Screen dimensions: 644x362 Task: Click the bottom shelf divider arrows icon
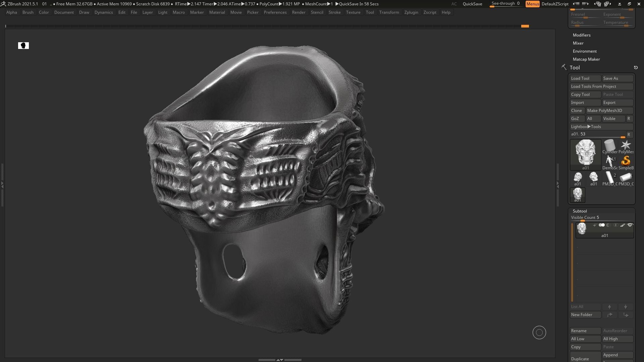[279, 360]
